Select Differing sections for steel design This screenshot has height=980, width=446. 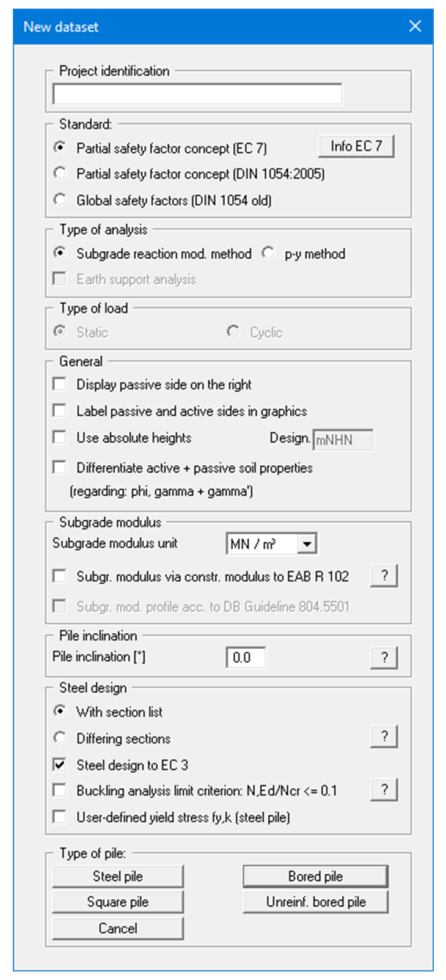[60, 738]
